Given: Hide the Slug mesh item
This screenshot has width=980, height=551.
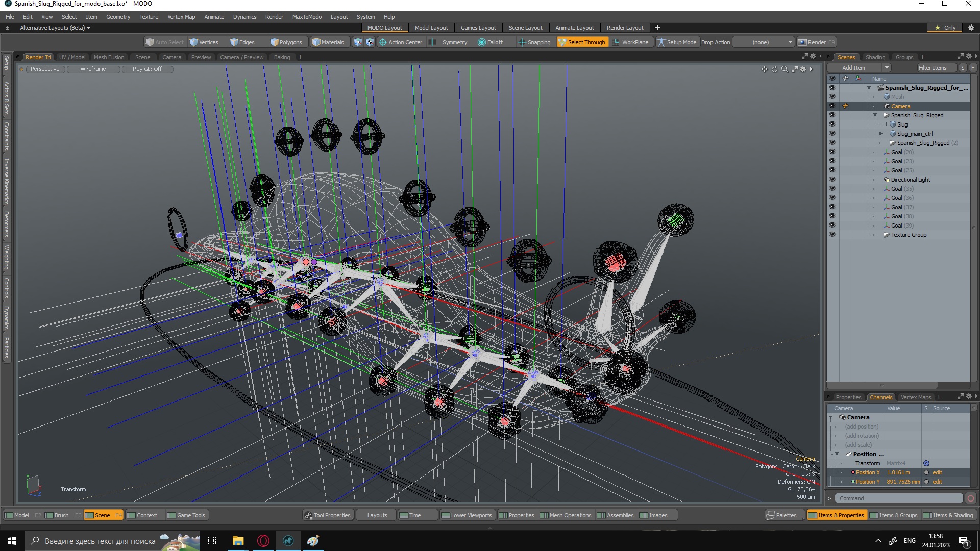Looking at the screenshot, I should [832, 124].
